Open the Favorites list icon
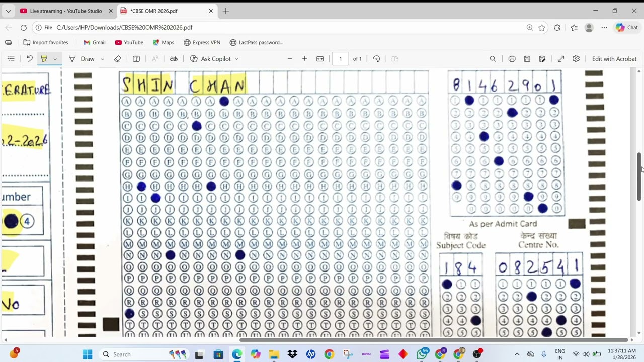The image size is (644, 362). (x=574, y=28)
